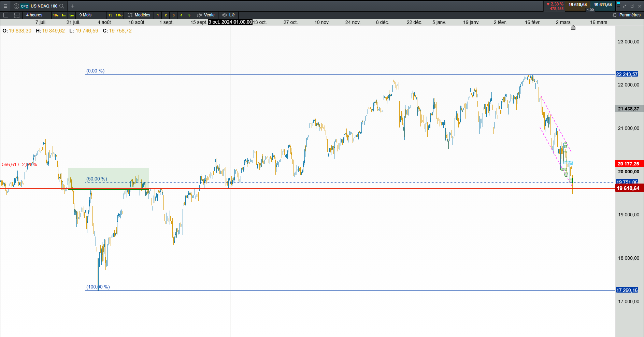Select the 5m timeframe shortcut

72,15
